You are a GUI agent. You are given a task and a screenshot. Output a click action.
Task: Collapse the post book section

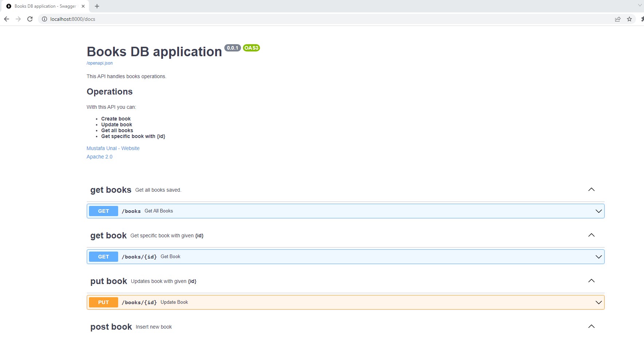point(591,326)
